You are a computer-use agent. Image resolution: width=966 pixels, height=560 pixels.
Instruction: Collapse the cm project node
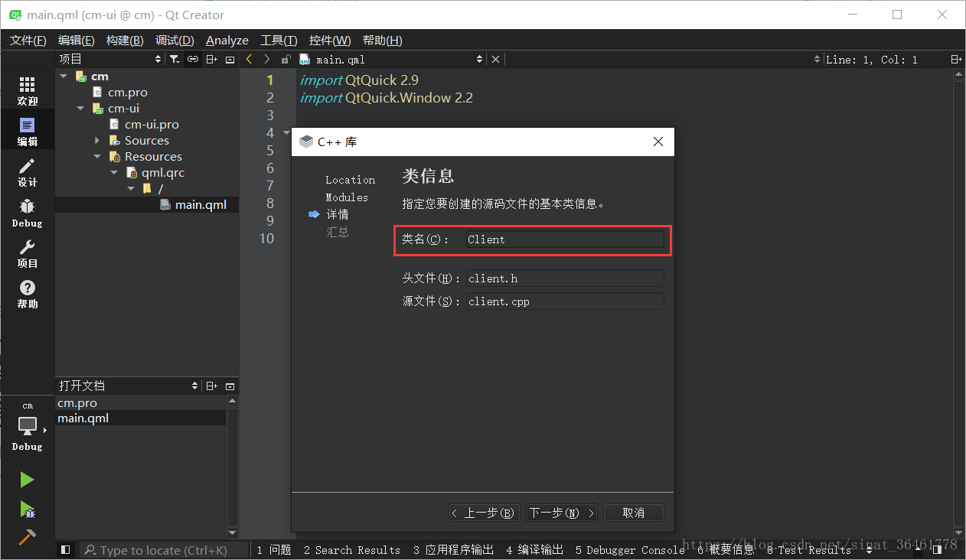[64, 76]
